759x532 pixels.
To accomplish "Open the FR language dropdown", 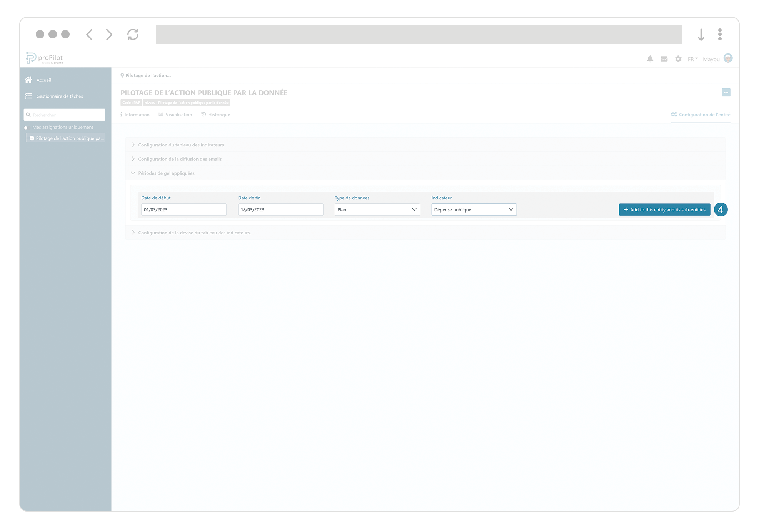I will (692, 59).
